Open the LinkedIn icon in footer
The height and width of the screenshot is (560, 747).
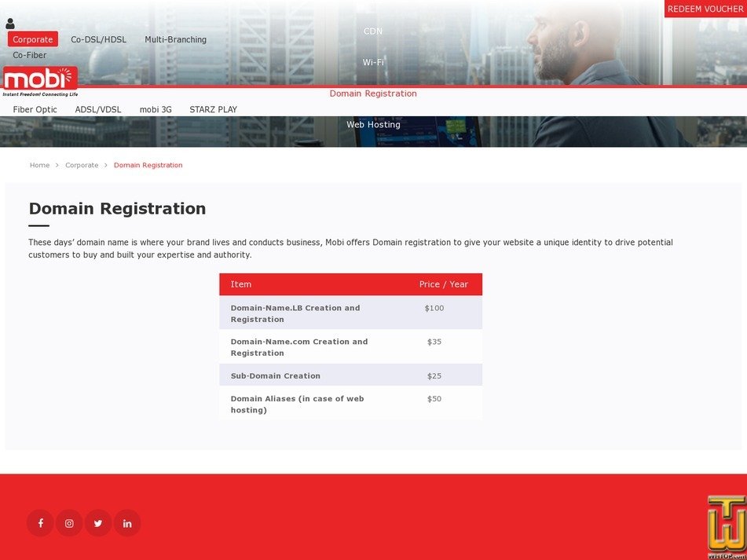127,522
